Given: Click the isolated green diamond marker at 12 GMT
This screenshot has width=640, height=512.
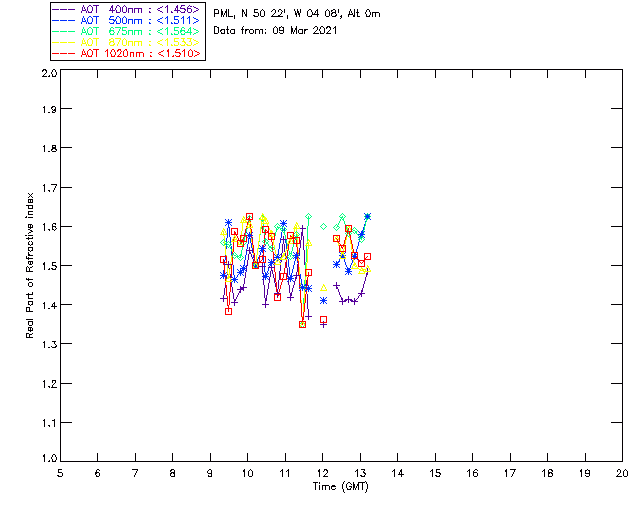Looking at the screenshot, I should 324,226.
